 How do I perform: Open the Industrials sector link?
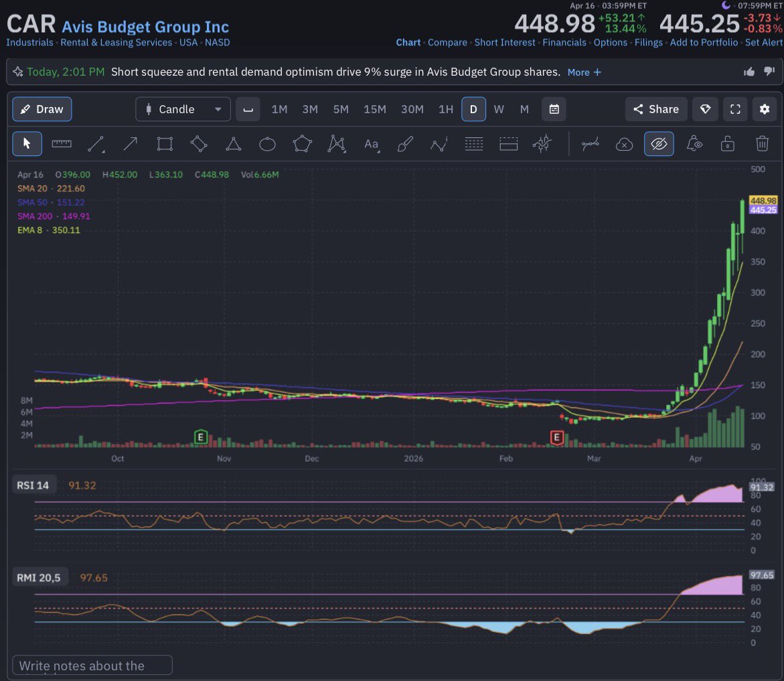[29, 42]
